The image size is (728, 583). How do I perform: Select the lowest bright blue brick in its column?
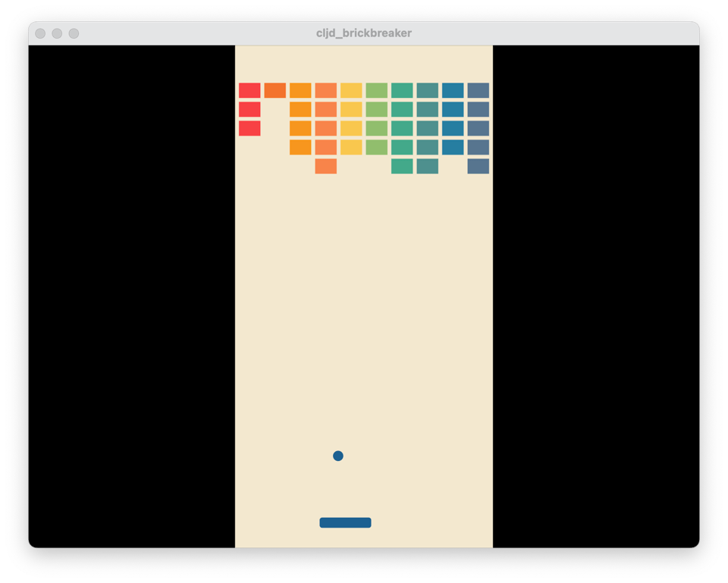[x=453, y=147]
